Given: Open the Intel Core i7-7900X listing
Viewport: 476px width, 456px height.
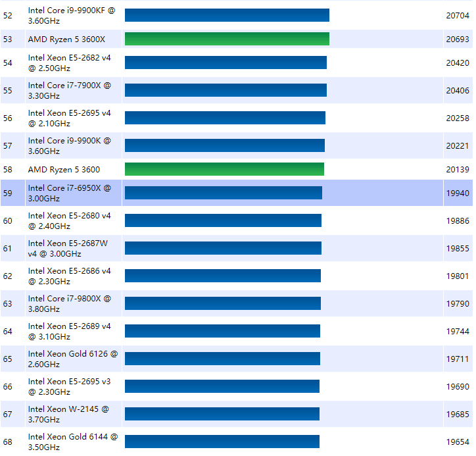Looking at the screenshot, I should point(69,91).
